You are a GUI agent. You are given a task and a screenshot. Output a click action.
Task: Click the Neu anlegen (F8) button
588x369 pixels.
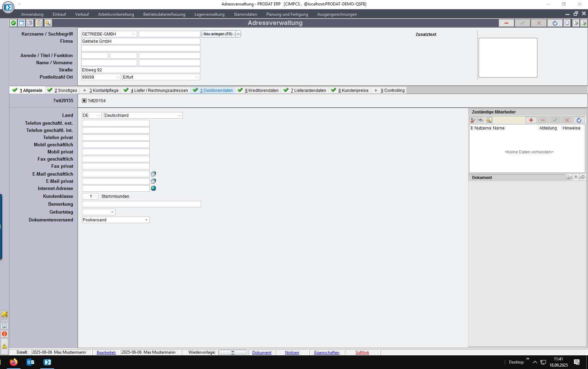pyautogui.click(x=218, y=34)
